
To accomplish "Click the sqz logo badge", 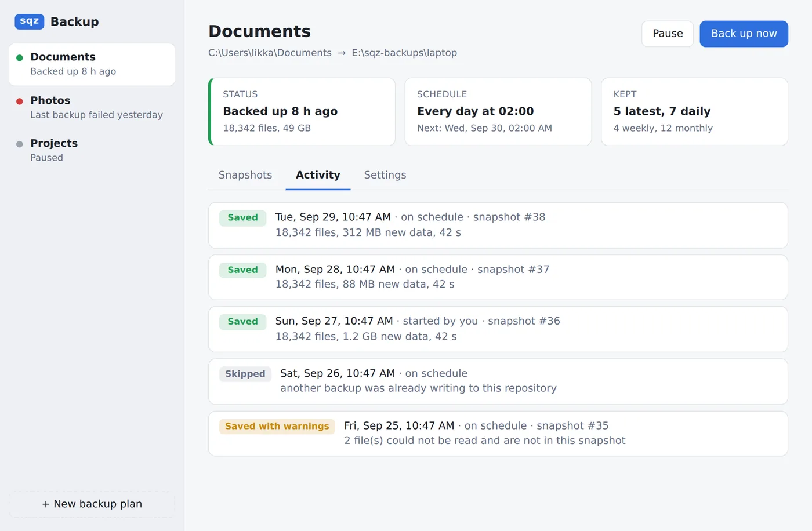I will (30, 21).
